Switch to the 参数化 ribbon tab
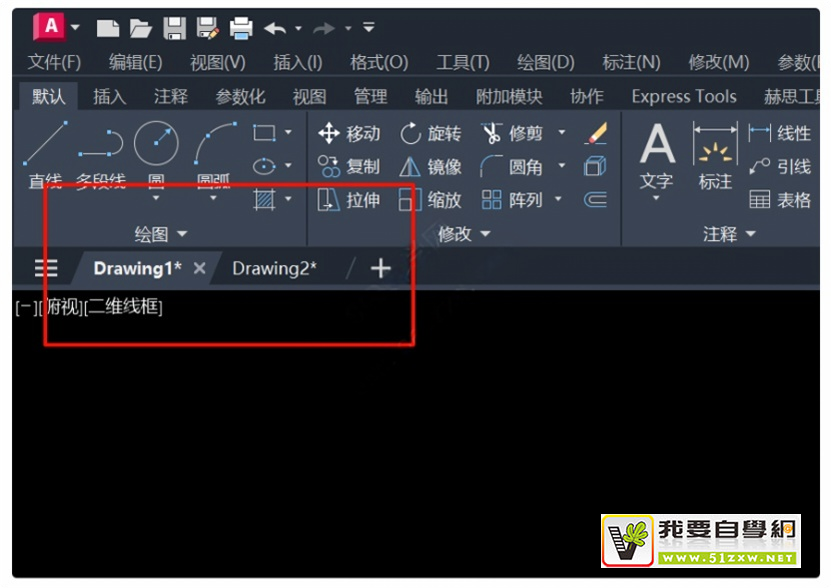Image resolution: width=831 pixels, height=588 pixels. click(240, 97)
